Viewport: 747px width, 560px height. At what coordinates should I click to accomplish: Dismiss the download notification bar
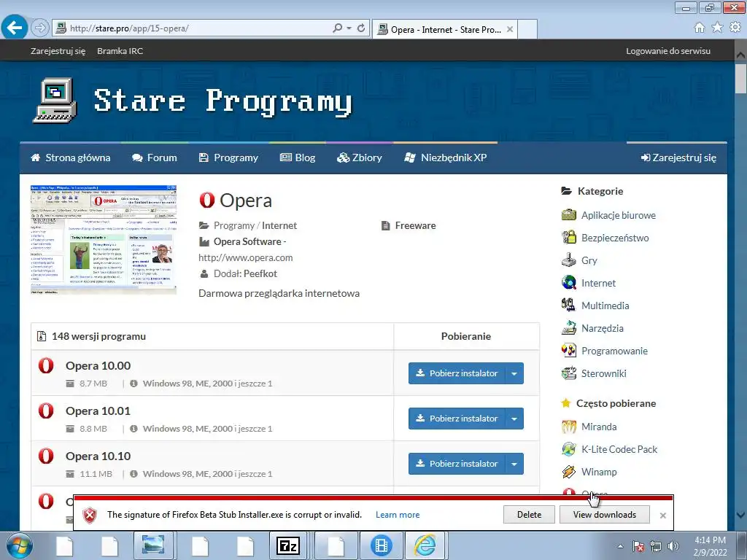pos(662,516)
